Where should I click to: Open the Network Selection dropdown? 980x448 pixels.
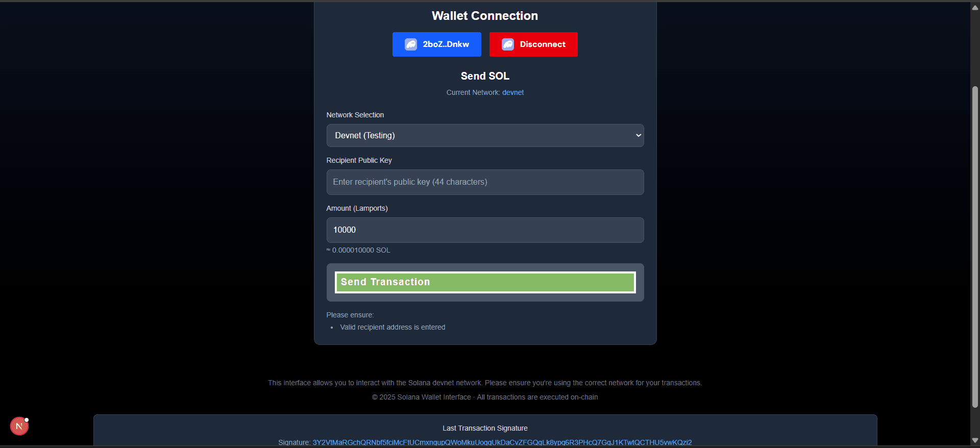tap(484, 136)
